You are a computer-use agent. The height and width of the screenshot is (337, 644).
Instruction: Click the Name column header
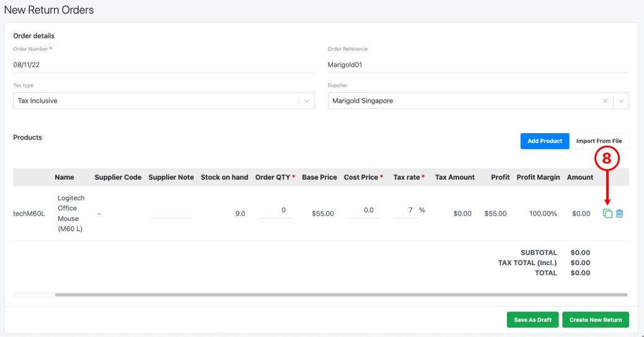coord(64,177)
